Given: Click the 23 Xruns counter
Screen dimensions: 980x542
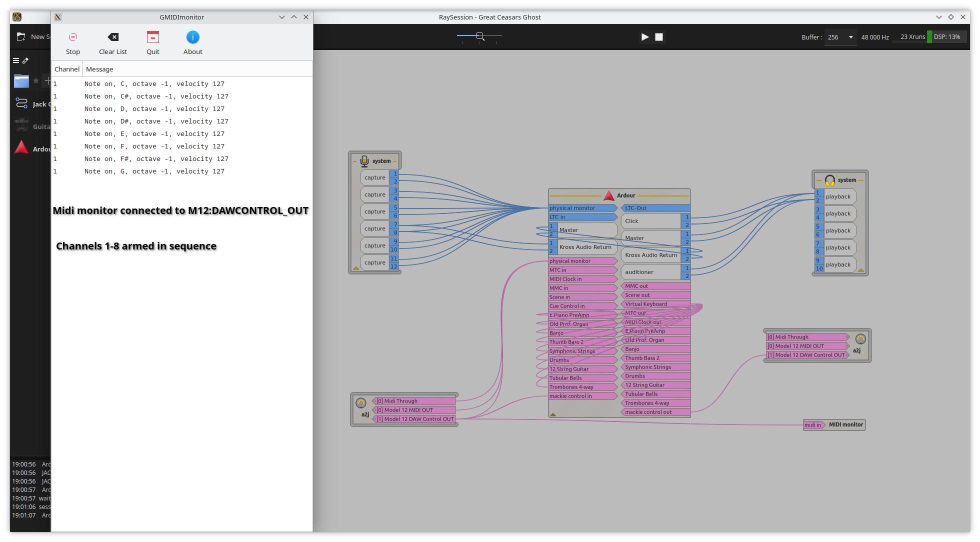Looking at the screenshot, I should (x=912, y=37).
